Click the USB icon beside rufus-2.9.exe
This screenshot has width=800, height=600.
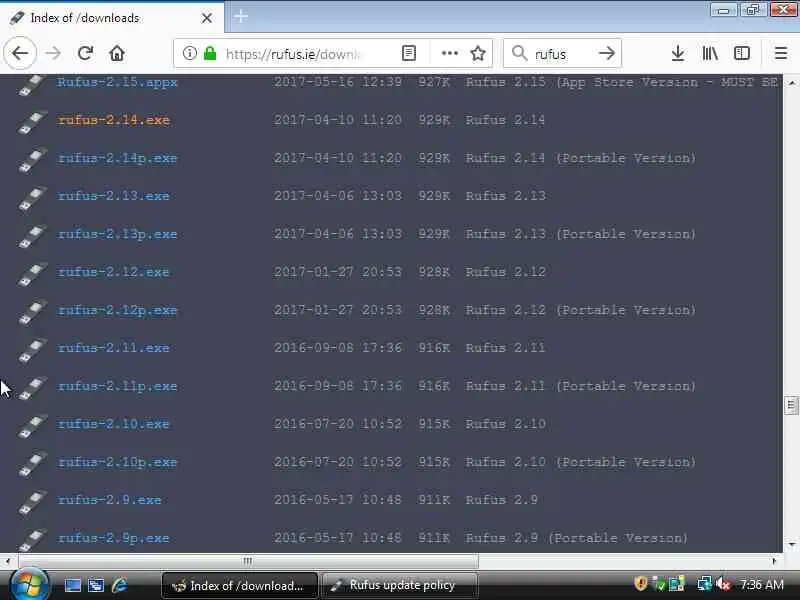coord(32,503)
